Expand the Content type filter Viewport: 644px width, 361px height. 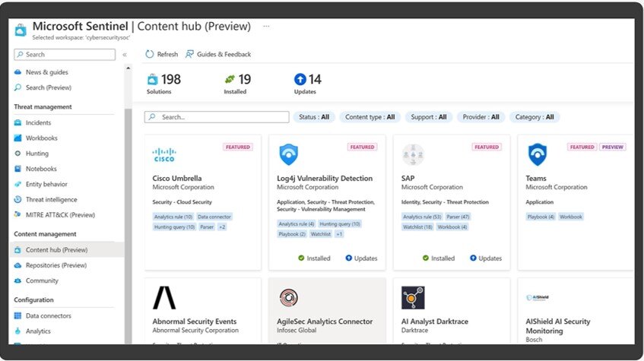(370, 117)
